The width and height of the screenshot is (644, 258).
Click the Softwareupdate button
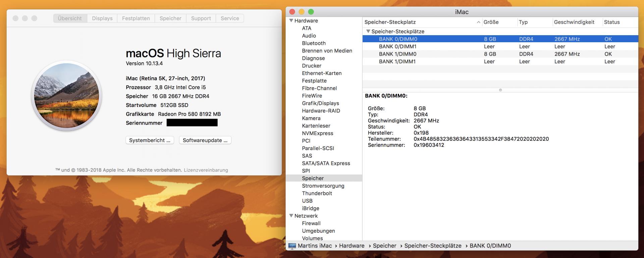(205, 140)
